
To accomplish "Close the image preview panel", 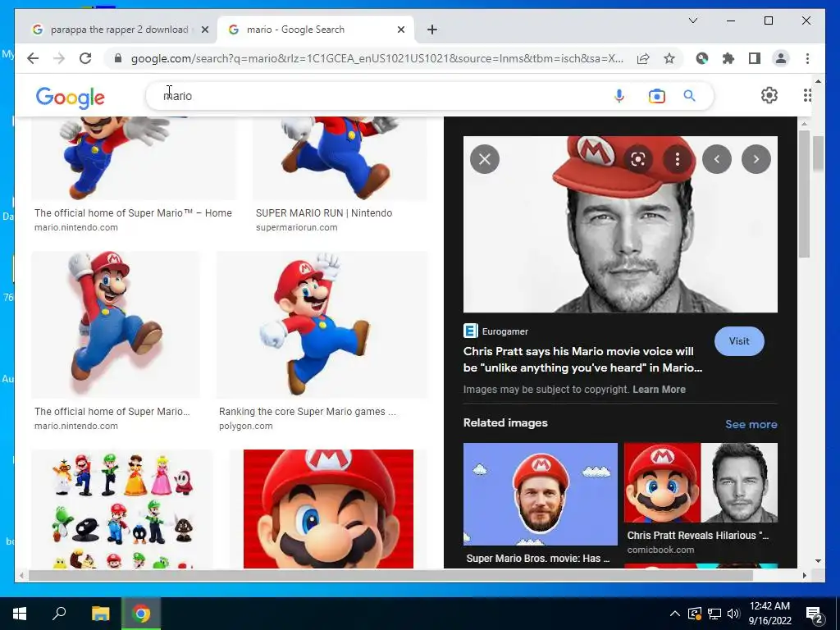I will [485, 159].
